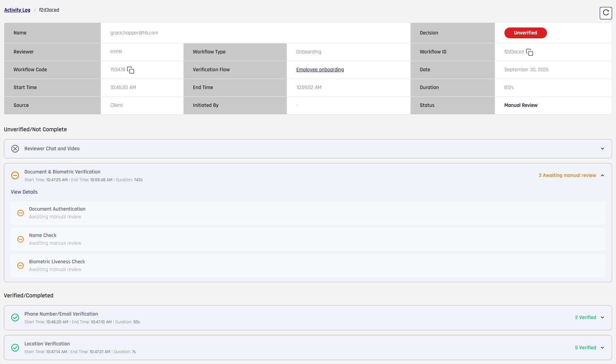This screenshot has width=616, height=364.
Task: Click the start time 10:46:20 AM value
Action: 123,88
